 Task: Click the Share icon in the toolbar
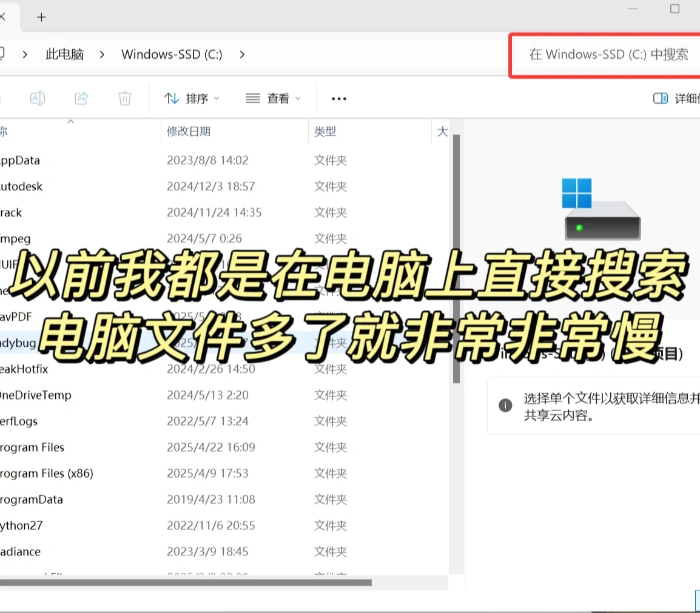coord(81,98)
